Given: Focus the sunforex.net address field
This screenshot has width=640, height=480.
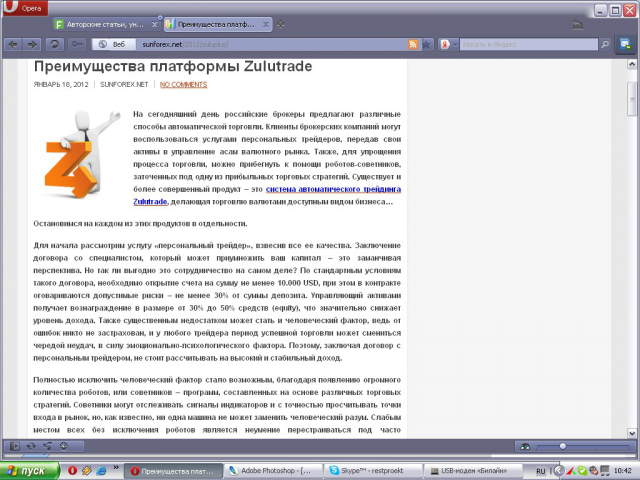Looking at the screenshot, I should (x=271, y=44).
